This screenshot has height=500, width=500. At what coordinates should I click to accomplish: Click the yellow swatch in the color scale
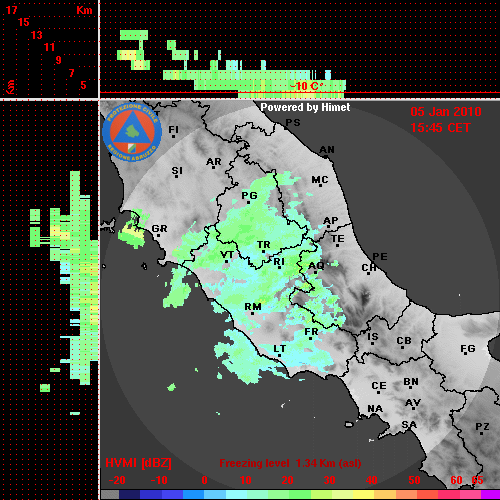point(363,495)
